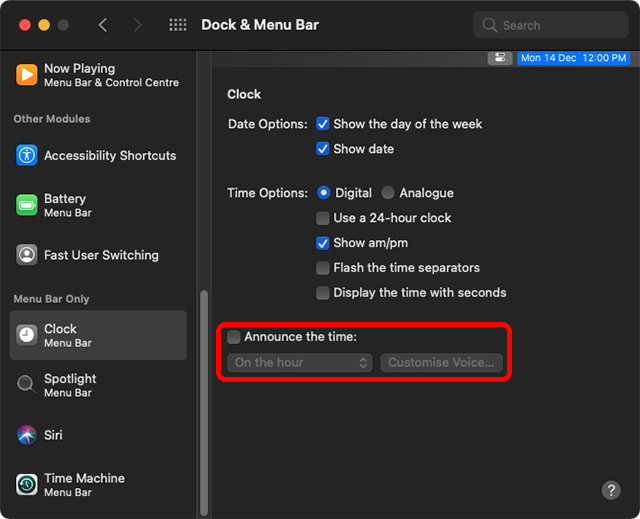Select Spotlight Menu Bar item
640x519 pixels.
pos(98,385)
